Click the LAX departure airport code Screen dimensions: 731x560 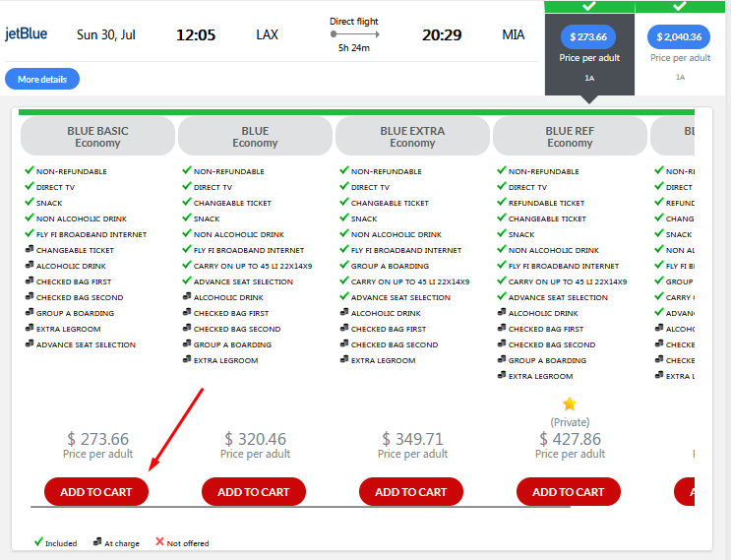click(x=268, y=35)
